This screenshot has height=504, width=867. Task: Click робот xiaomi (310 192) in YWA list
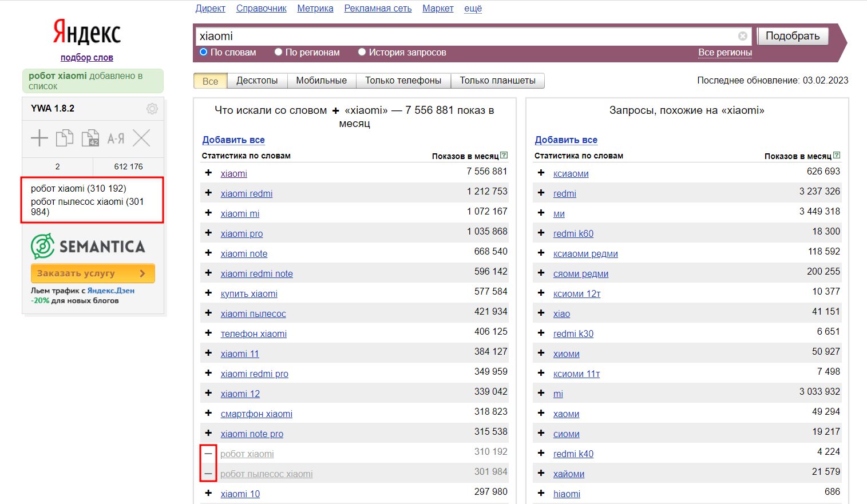click(x=78, y=188)
